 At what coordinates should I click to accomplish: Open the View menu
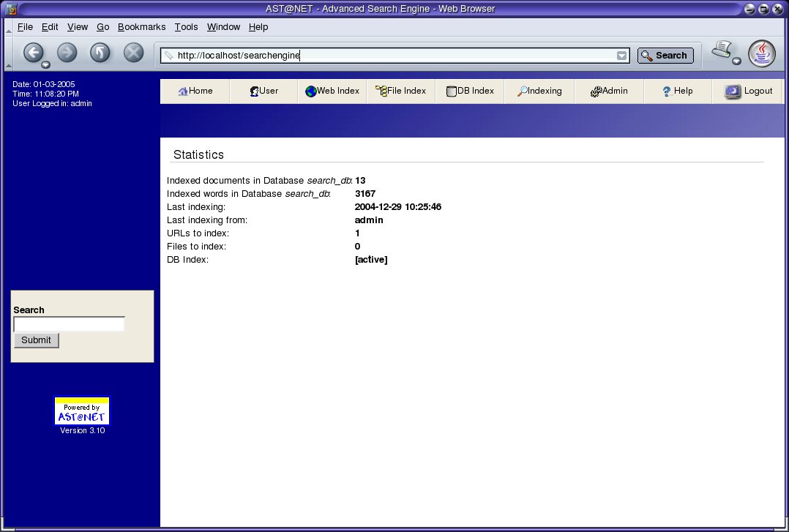pyautogui.click(x=78, y=27)
